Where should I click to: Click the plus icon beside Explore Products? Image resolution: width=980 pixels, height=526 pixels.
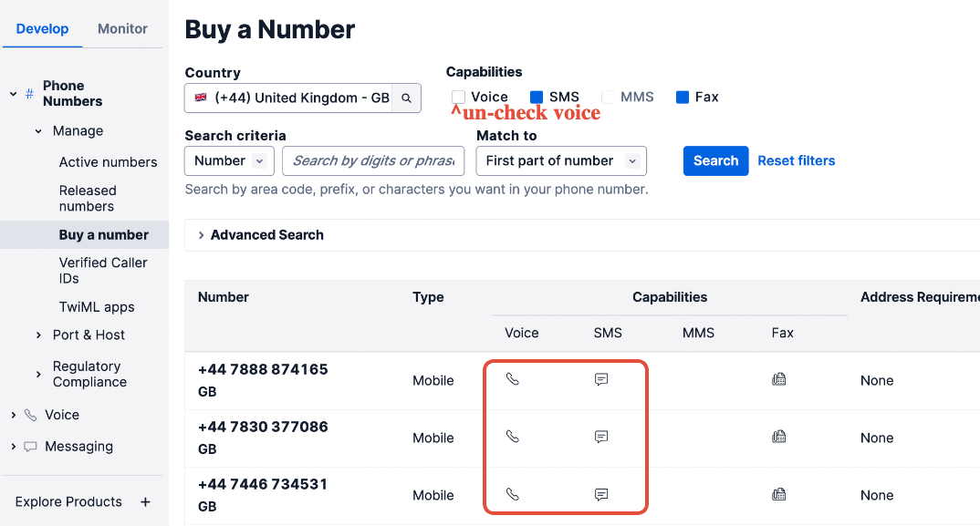click(145, 502)
